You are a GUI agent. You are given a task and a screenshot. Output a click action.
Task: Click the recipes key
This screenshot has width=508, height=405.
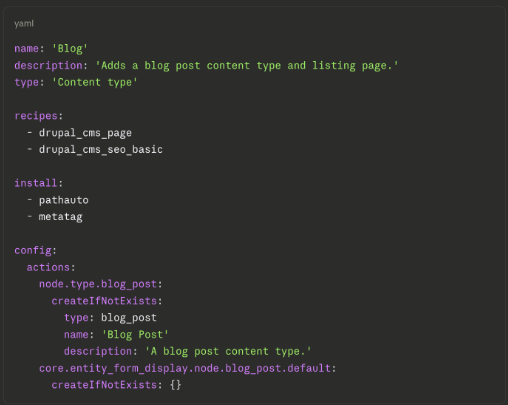(36, 116)
